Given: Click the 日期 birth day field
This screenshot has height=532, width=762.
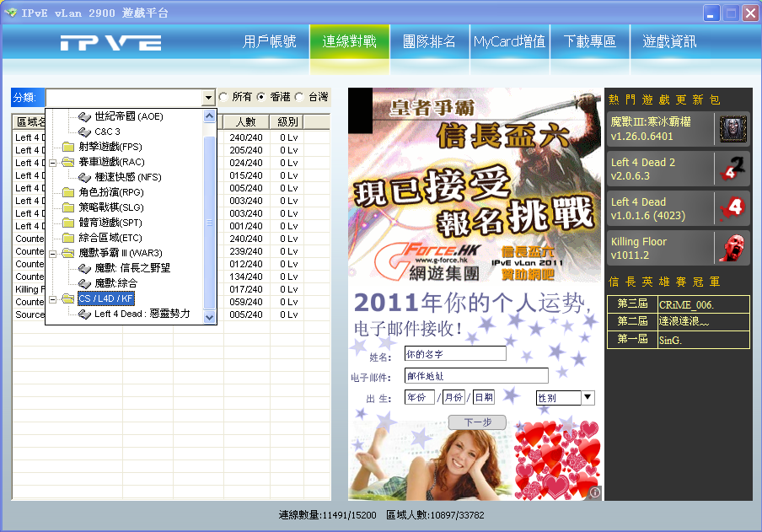Looking at the screenshot, I should click(x=484, y=397).
